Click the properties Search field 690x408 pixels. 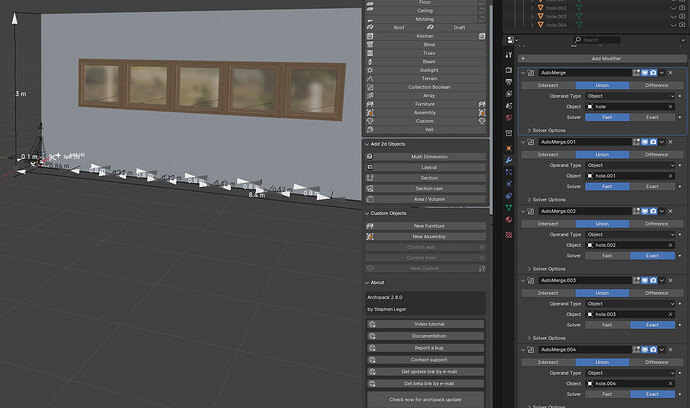coord(597,40)
